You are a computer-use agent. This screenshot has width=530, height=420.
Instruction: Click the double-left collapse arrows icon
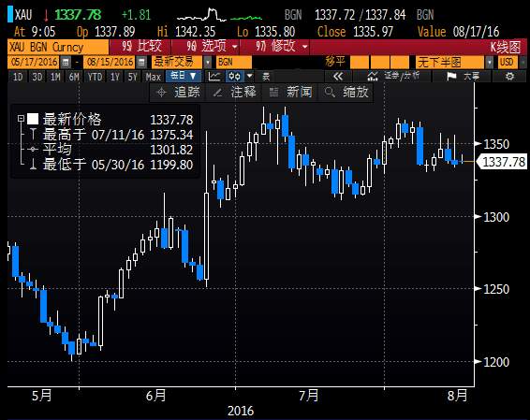[338, 77]
